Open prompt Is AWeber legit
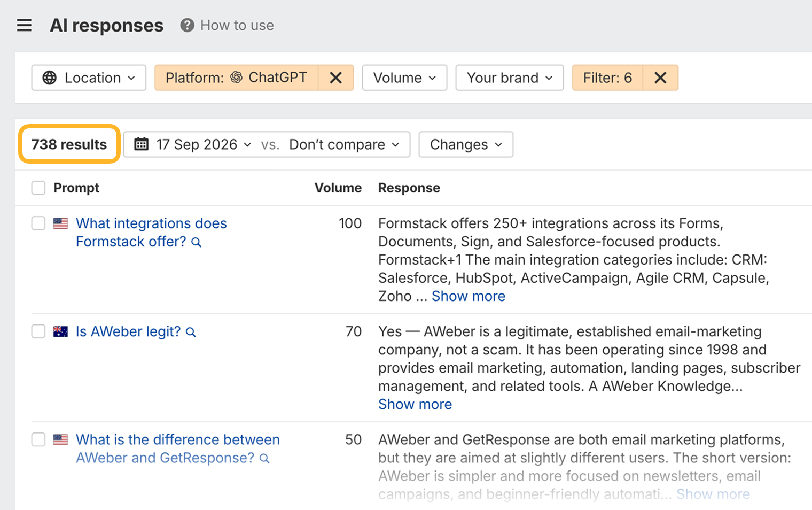The height and width of the screenshot is (510, 812). tap(128, 331)
